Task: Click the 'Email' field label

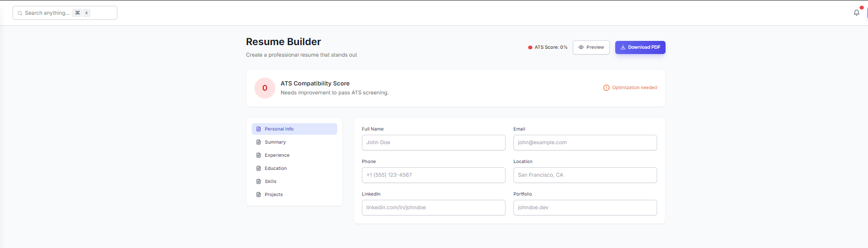Action: [519, 129]
